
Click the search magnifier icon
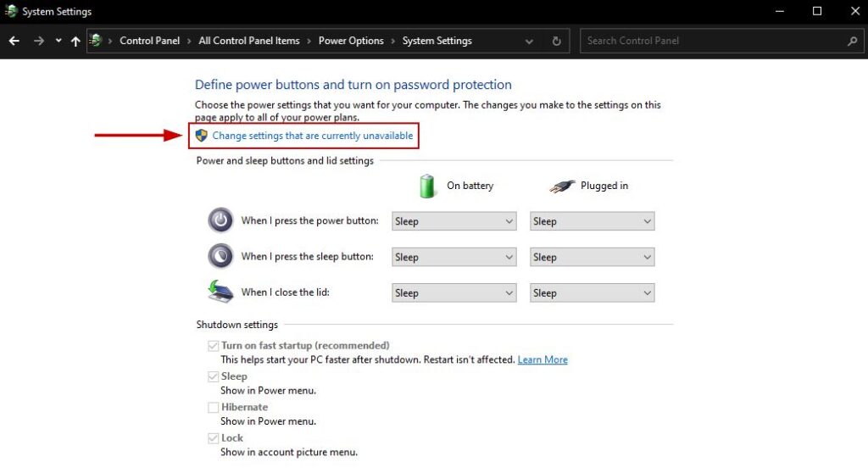click(852, 41)
